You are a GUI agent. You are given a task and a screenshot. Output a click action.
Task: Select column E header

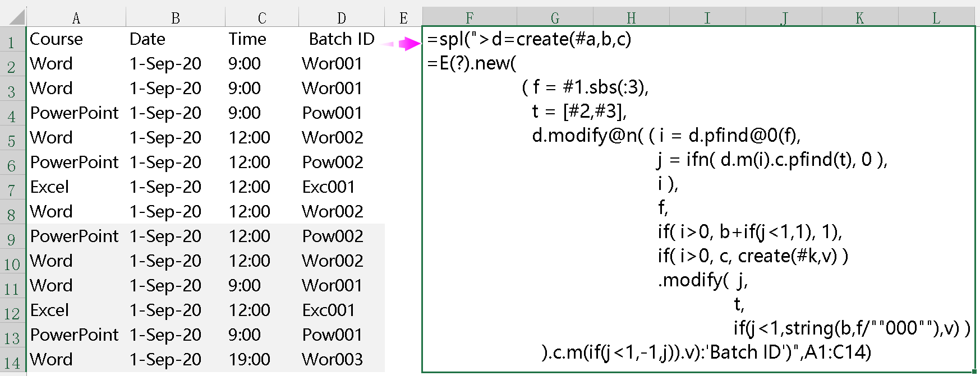coord(403,18)
